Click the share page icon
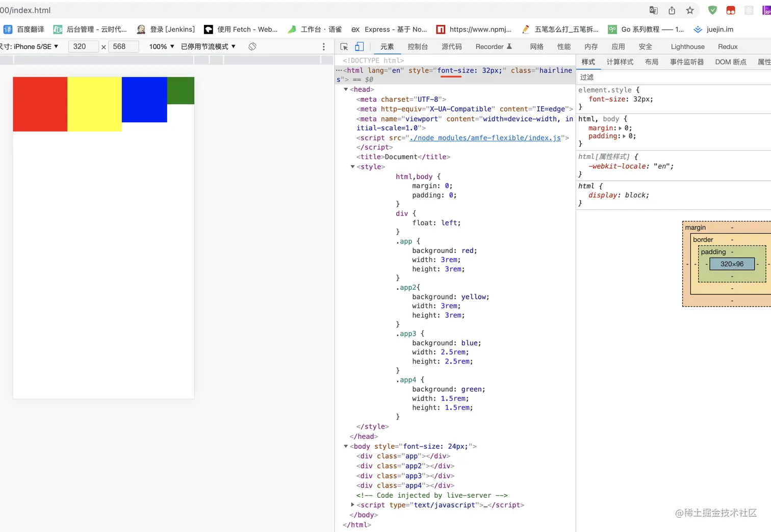The image size is (771, 532). (672, 10)
